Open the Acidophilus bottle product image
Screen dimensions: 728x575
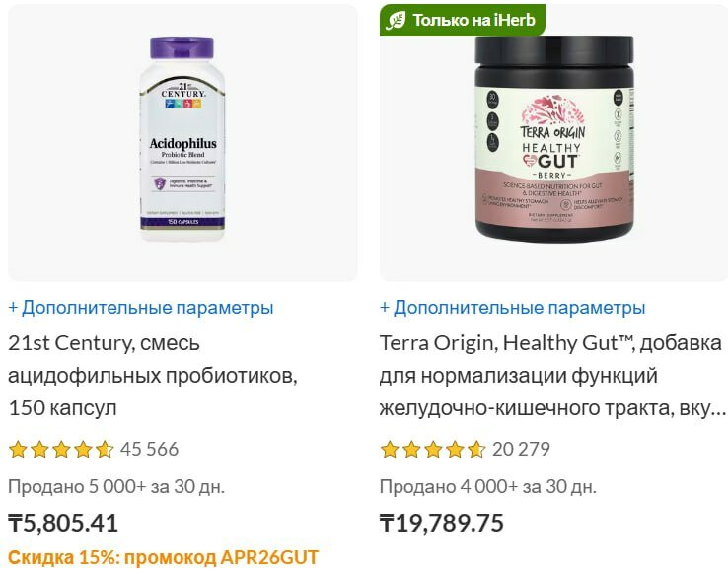click(x=182, y=139)
